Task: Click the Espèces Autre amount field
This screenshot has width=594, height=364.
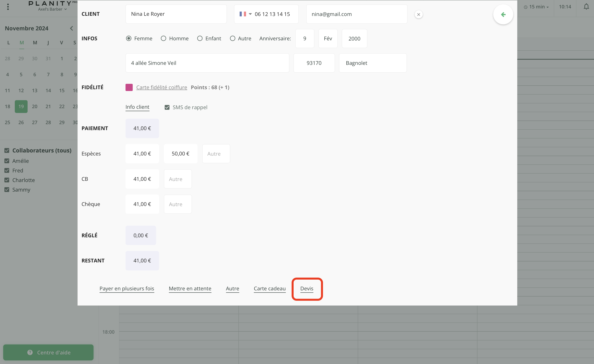Action: click(216, 154)
